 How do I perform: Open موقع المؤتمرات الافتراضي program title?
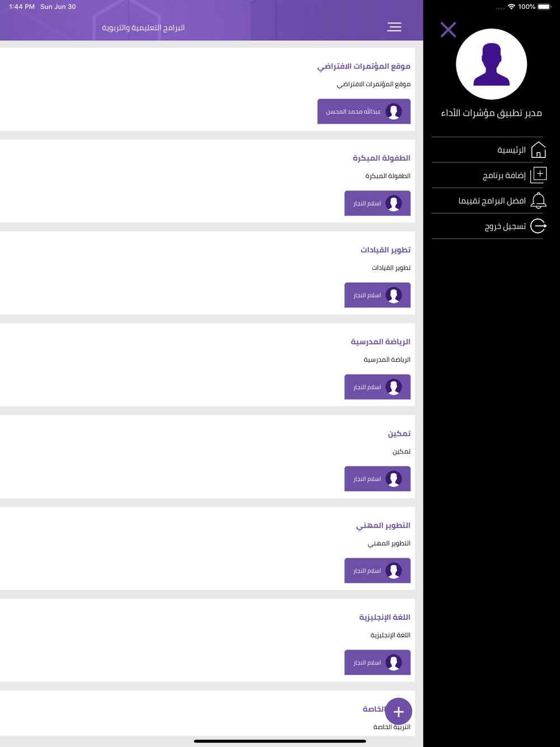point(364,66)
